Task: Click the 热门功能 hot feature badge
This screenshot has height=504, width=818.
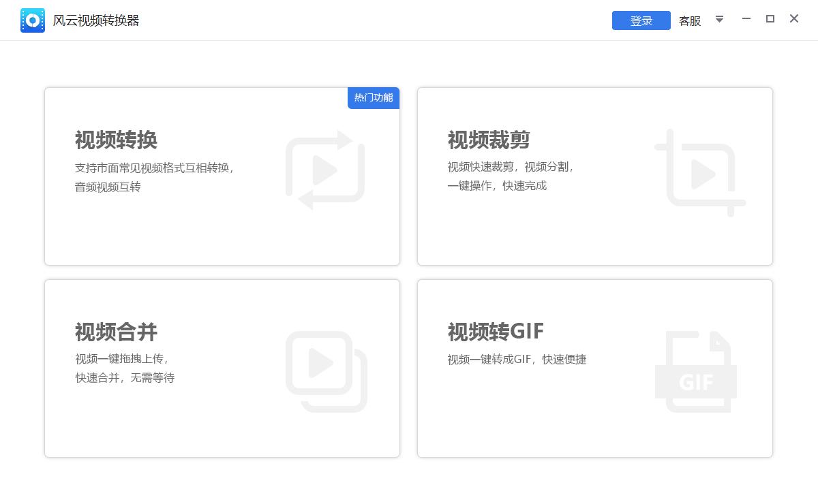Action: 374,98
